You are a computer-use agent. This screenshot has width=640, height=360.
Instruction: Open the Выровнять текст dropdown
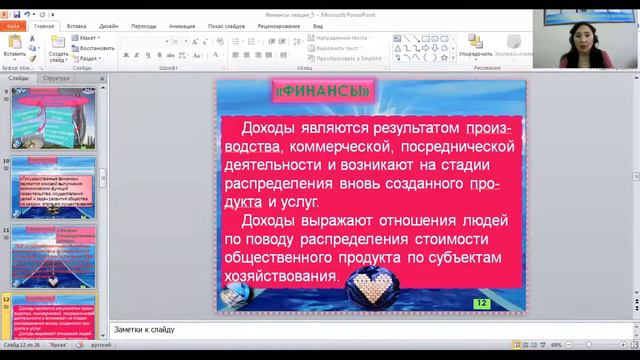tap(335, 48)
